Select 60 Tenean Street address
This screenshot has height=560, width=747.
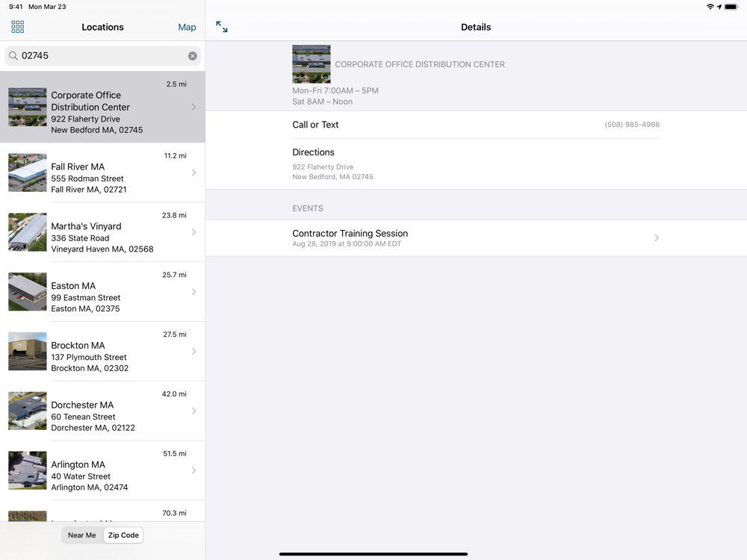pos(83,417)
